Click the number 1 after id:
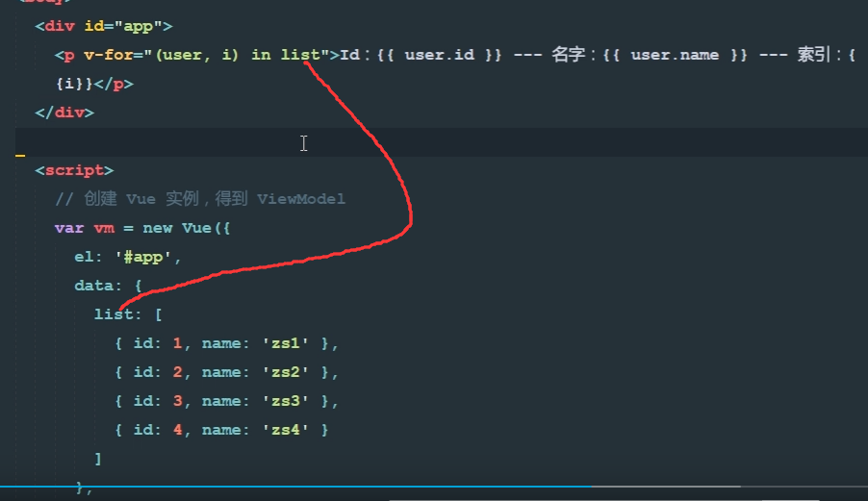 click(x=177, y=343)
